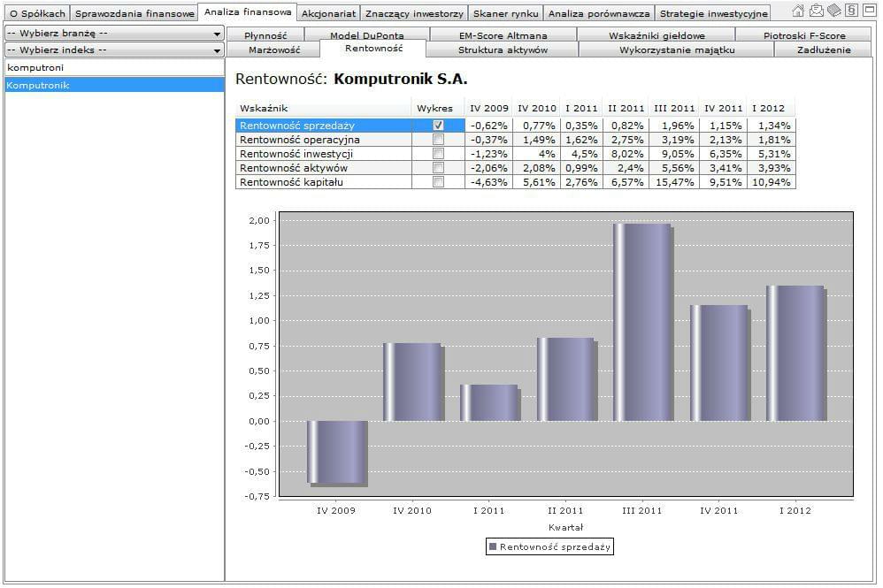Viewport: 883px width, 588px height.
Task: Select the Rentowność operacyjna row label
Action: point(300,140)
